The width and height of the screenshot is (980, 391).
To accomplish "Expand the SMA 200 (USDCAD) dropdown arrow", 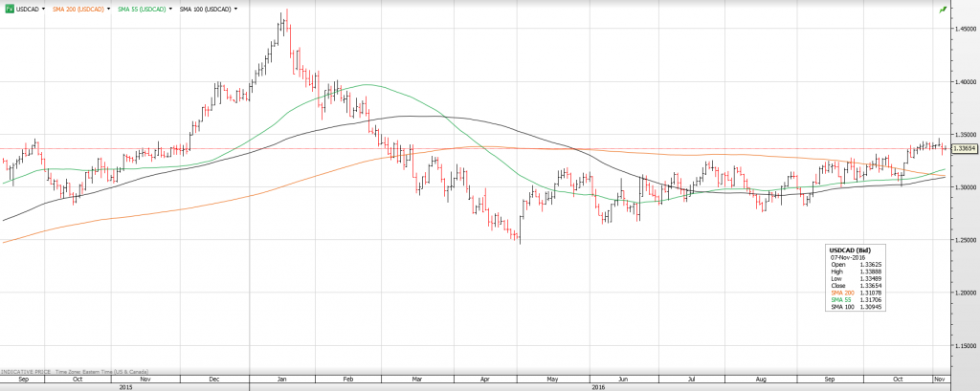I will coord(111,9).
